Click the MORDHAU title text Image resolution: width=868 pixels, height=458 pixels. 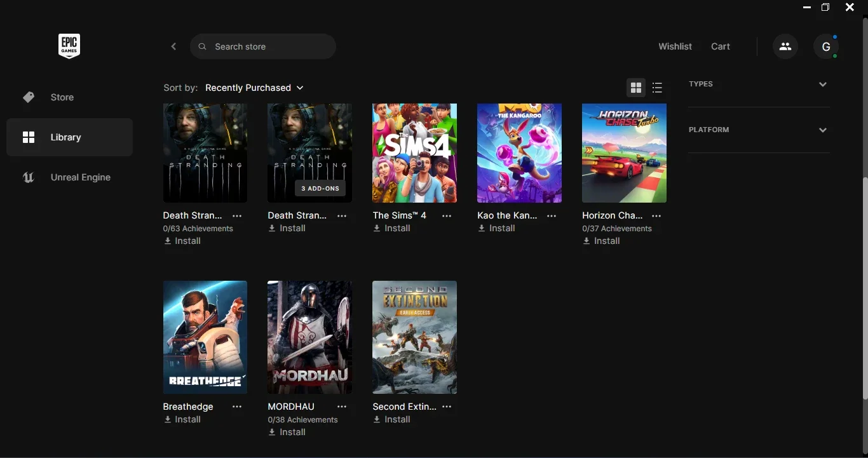tap(291, 407)
